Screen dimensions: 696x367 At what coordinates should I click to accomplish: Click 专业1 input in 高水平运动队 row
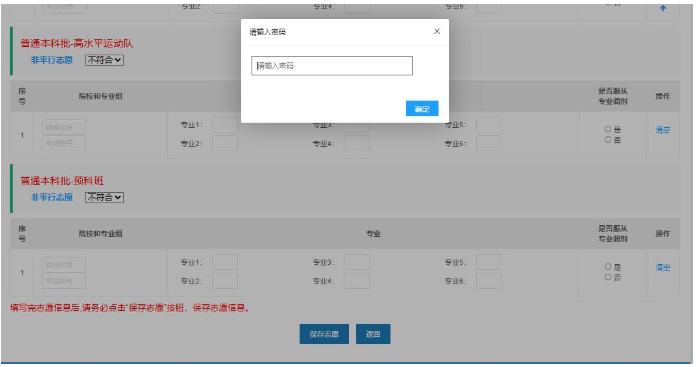pos(225,125)
